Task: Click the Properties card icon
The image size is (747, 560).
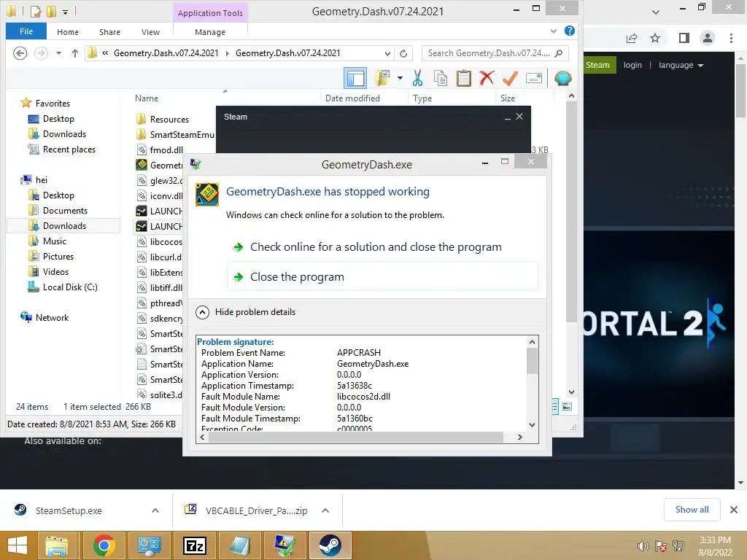Action: (x=533, y=78)
